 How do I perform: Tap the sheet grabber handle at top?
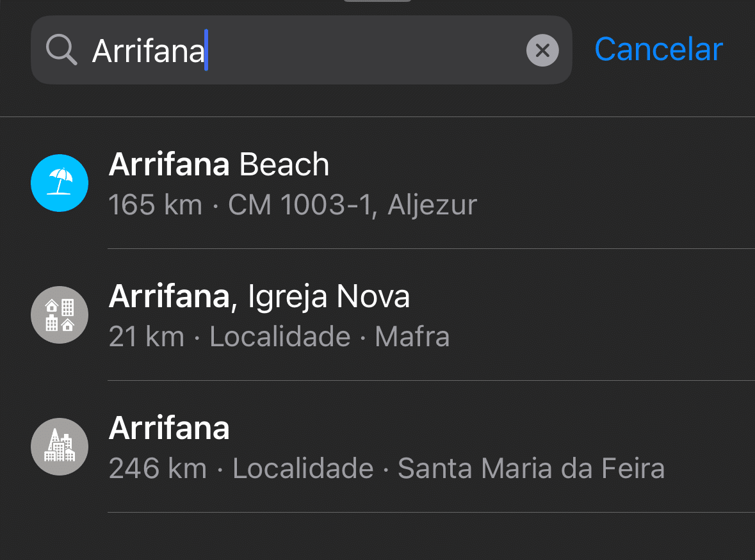coord(378,1)
